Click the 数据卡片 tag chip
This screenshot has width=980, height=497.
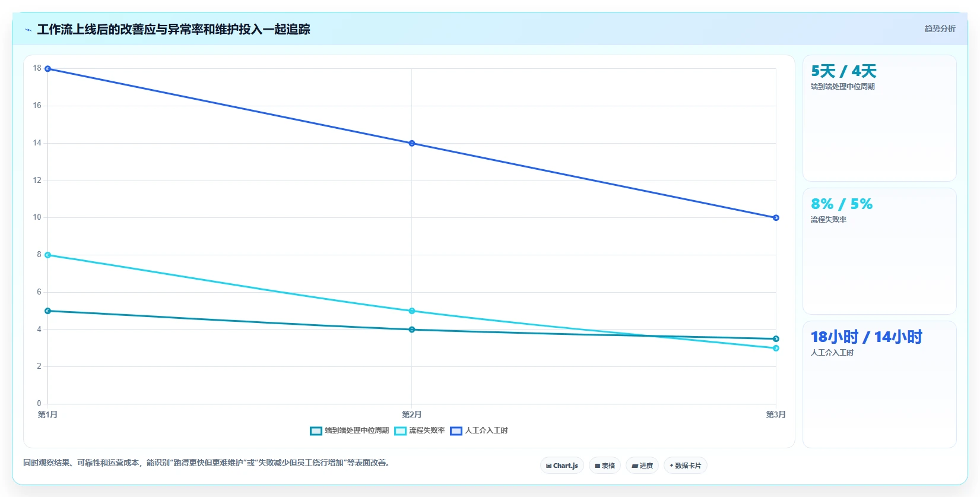point(686,466)
